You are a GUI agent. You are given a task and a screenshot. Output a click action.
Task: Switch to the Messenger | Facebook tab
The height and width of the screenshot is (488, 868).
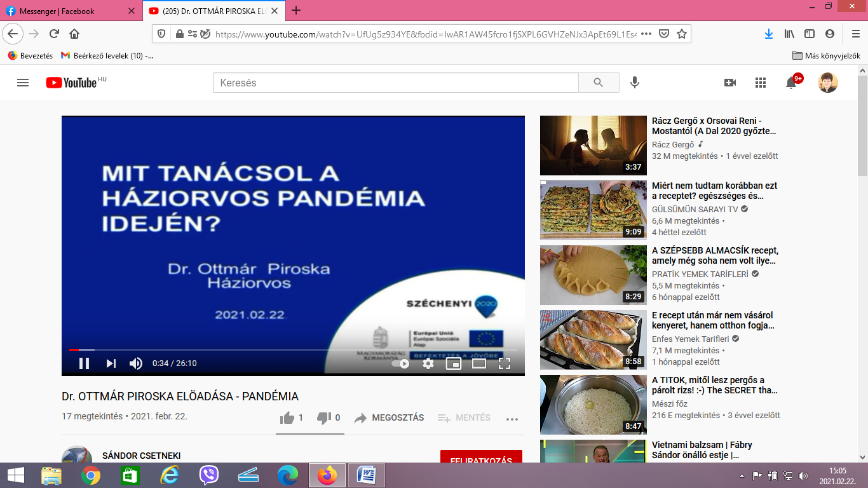click(x=70, y=11)
